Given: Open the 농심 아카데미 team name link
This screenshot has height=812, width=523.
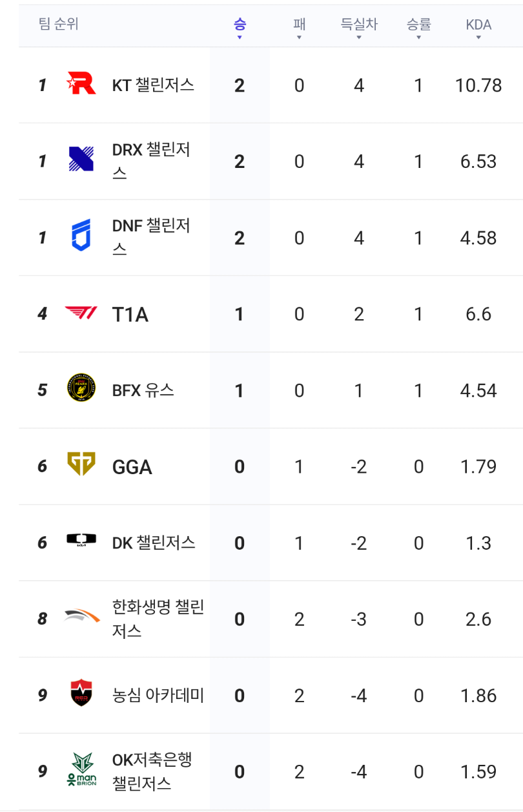Looking at the screenshot, I should click(x=158, y=696).
